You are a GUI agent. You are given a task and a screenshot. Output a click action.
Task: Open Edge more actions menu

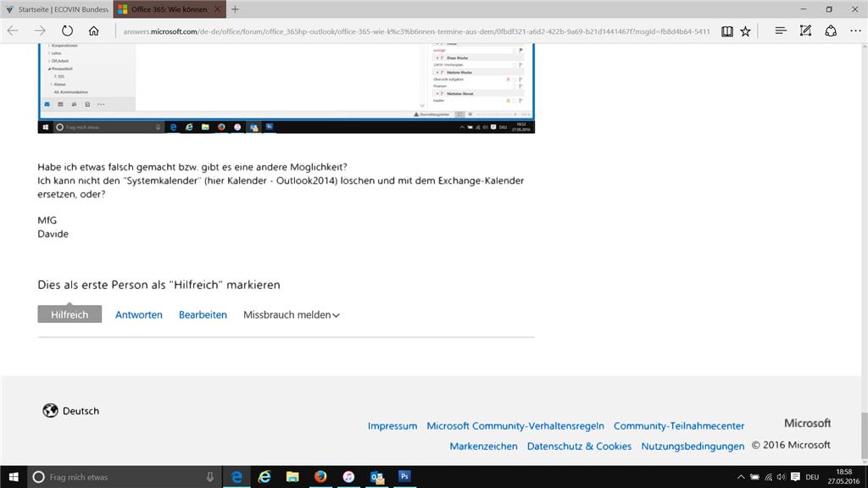coord(855,31)
